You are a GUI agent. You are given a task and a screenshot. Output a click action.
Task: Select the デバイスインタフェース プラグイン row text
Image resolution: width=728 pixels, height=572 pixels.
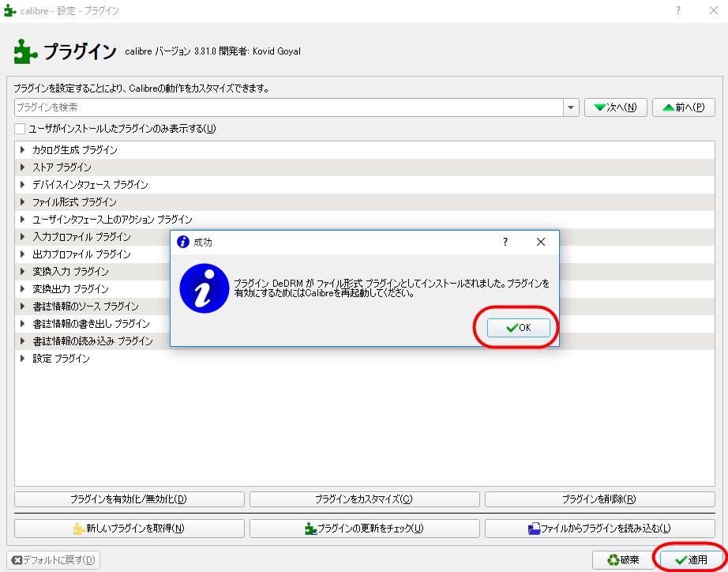click(x=90, y=184)
